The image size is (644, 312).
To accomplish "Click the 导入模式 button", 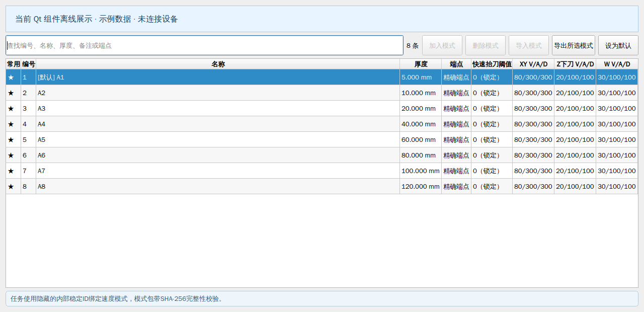I will click(x=529, y=45).
